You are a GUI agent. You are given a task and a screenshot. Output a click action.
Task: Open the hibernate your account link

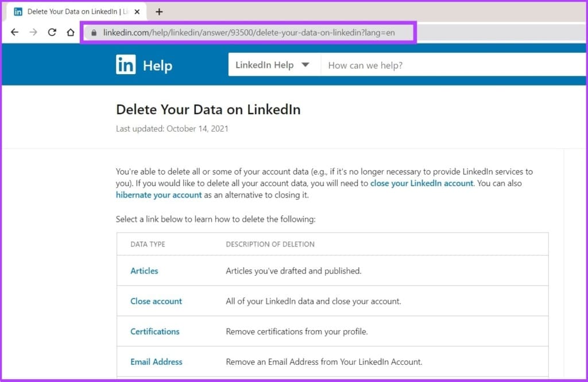pyautogui.click(x=158, y=195)
